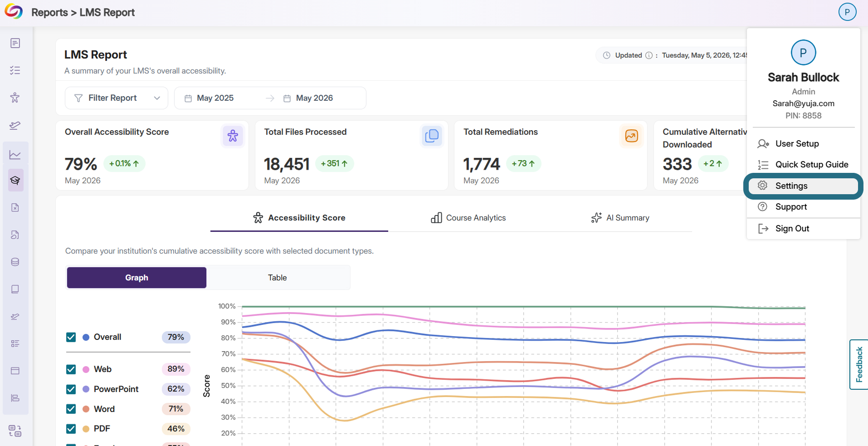Uncheck the Overall score checkbox
The image size is (868, 446).
click(71, 337)
